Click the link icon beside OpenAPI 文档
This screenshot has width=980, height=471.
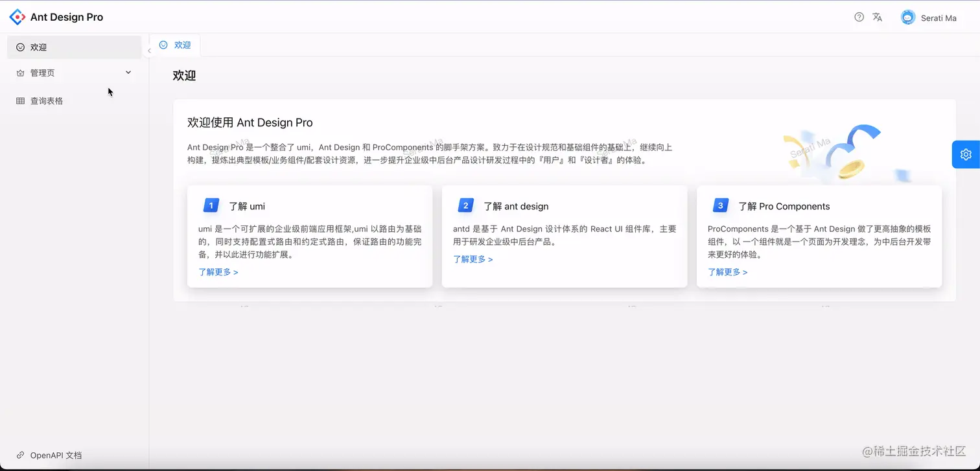(21, 455)
